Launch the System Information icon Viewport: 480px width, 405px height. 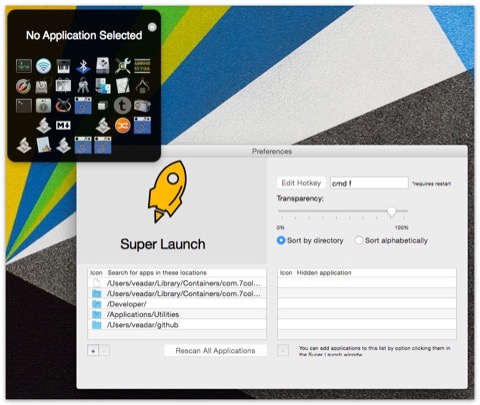pos(44,106)
